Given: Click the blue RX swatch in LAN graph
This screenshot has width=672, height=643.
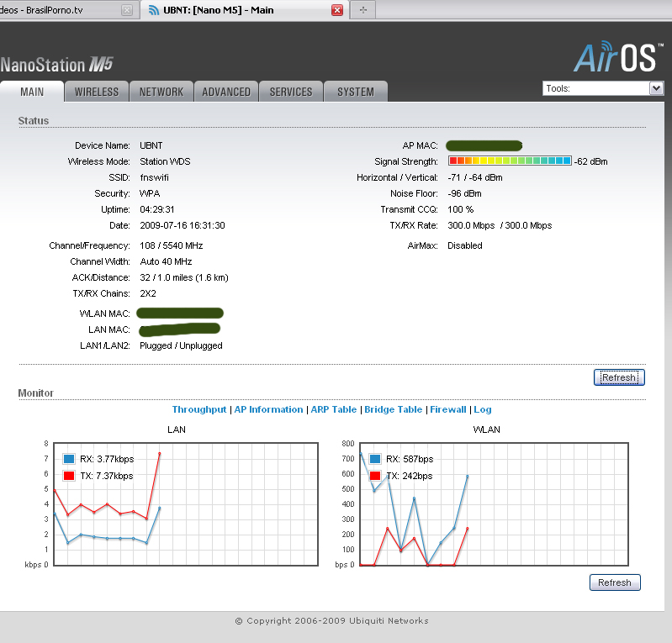Looking at the screenshot, I should point(69,459).
